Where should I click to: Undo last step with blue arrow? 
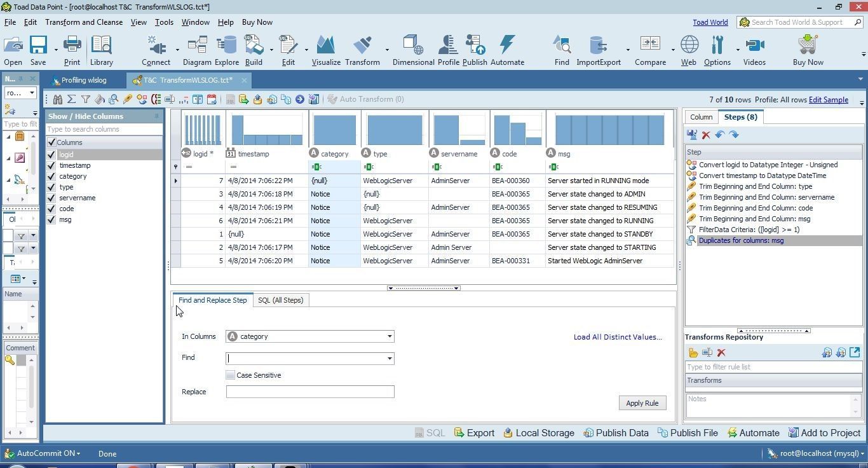point(720,135)
